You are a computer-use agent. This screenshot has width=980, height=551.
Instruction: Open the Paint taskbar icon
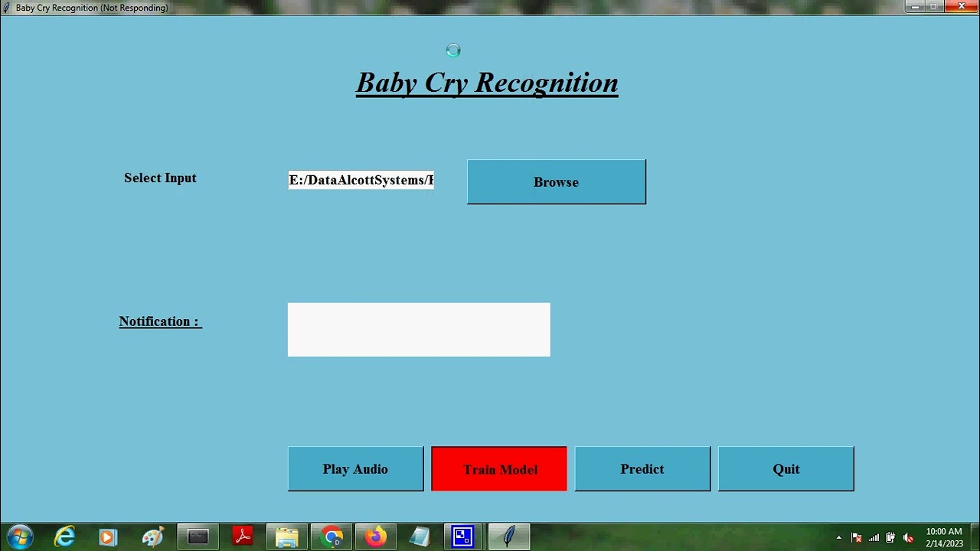[152, 537]
